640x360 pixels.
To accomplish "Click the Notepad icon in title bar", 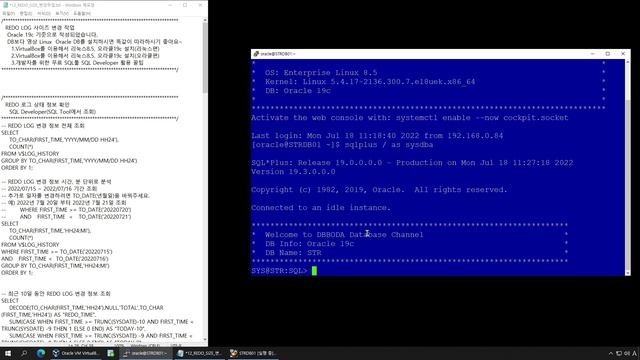I will [5, 5].
